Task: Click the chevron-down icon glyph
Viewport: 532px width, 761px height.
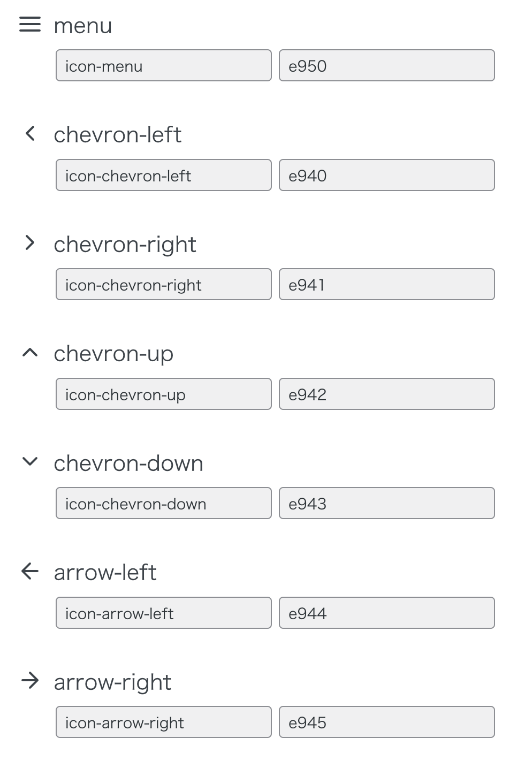Action: point(30,461)
